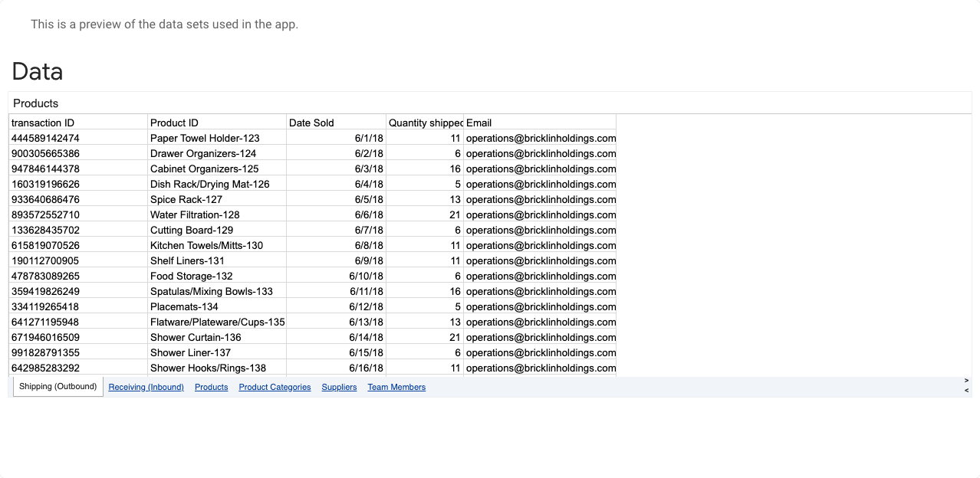Click the date 6/7/18 cell
This screenshot has width=980, height=478.
click(x=337, y=230)
